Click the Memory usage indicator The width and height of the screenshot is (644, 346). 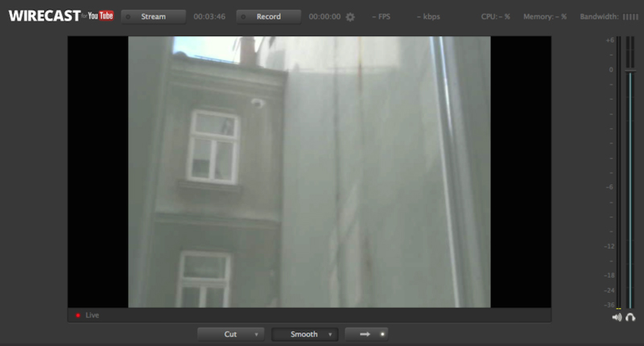tap(545, 17)
